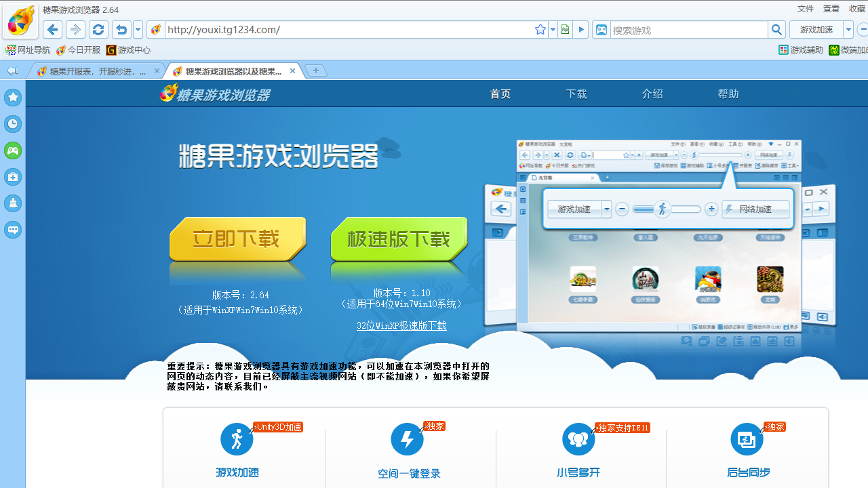The image size is (868, 488).
Task: Bookmark page with address bar star
Action: click(540, 30)
